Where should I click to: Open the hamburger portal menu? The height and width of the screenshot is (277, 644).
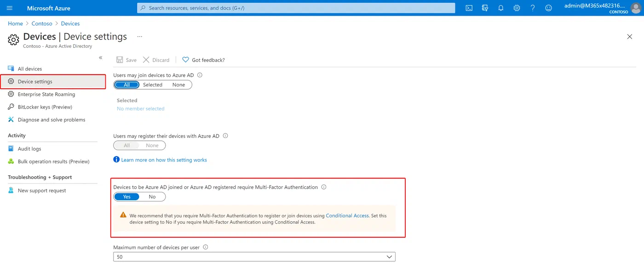[x=10, y=8]
